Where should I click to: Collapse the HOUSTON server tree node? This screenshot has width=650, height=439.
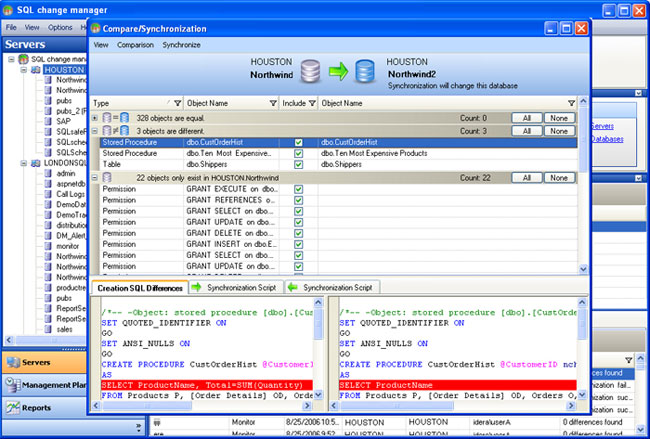[24, 70]
